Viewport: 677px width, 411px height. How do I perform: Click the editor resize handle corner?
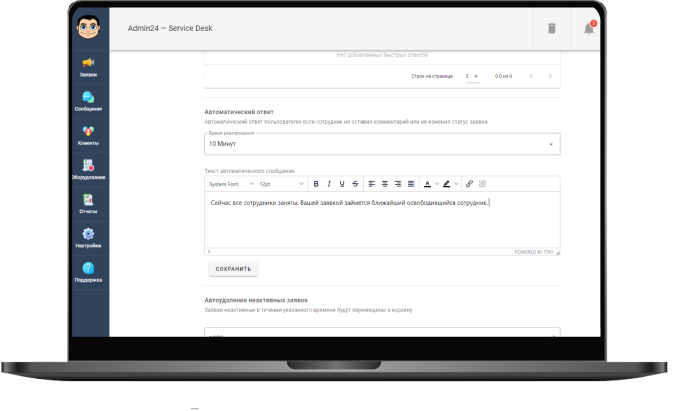(557, 252)
